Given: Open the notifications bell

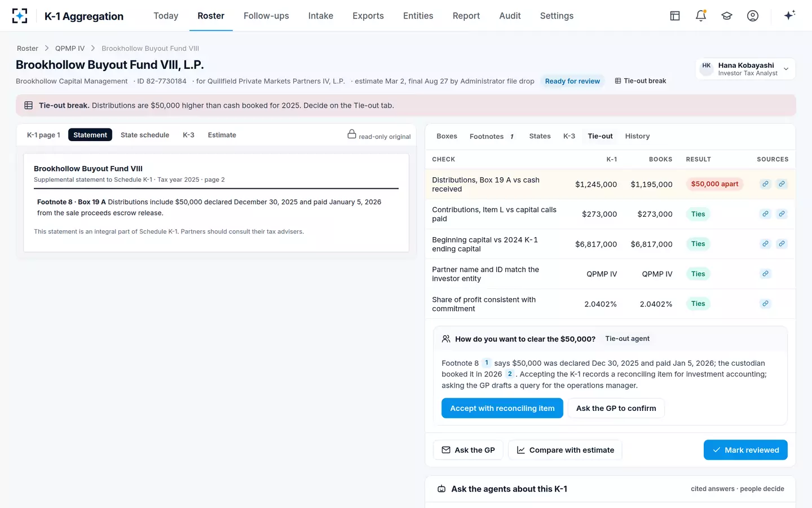Looking at the screenshot, I should (701, 16).
